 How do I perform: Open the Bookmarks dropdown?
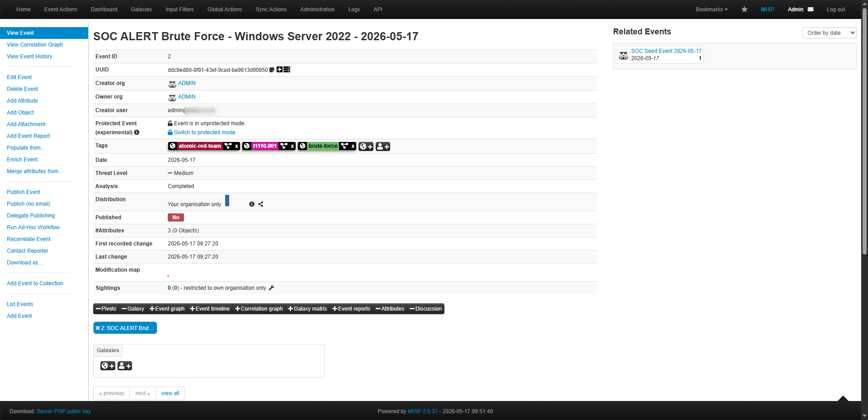point(712,9)
